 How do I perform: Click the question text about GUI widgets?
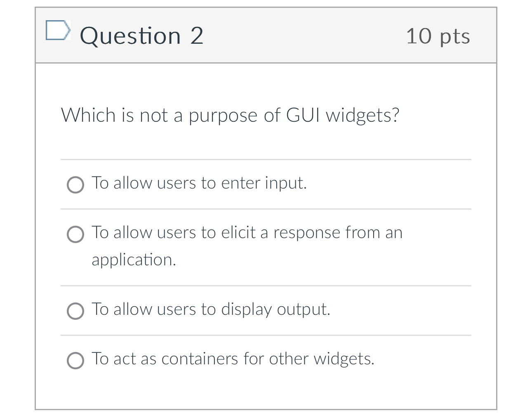coord(230,115)
